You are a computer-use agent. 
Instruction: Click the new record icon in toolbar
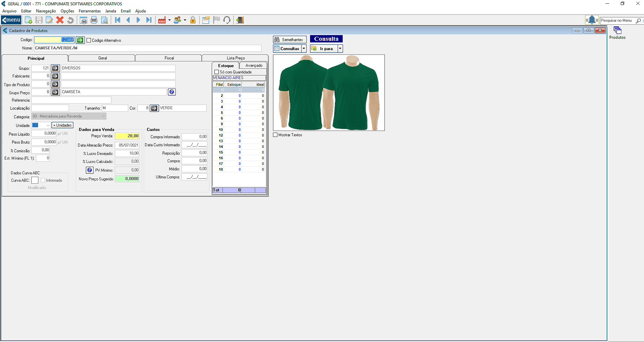coord(29,20)
